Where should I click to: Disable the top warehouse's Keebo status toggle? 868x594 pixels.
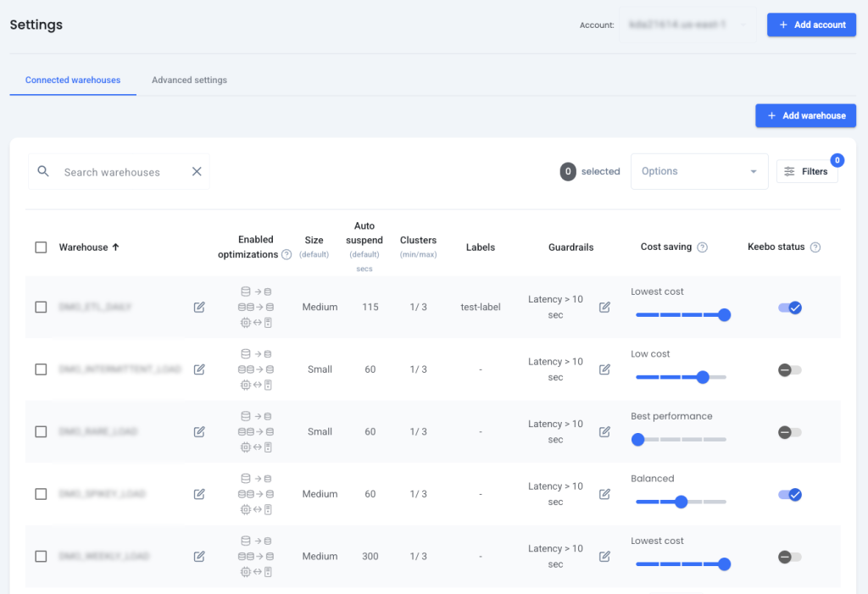click(790, 308)
